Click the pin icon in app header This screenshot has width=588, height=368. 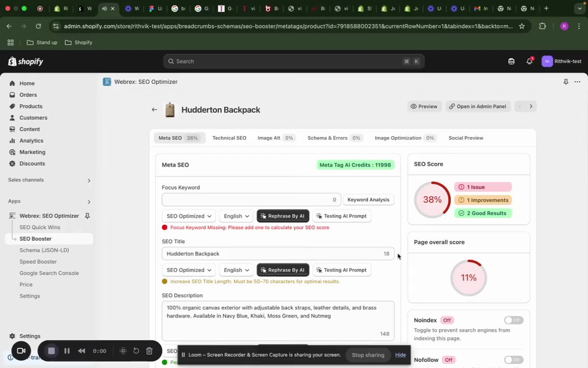click(566, 82)
